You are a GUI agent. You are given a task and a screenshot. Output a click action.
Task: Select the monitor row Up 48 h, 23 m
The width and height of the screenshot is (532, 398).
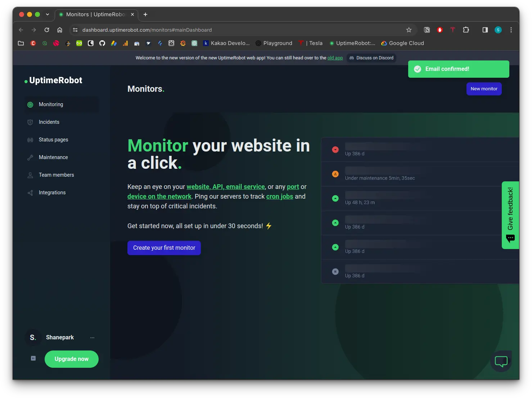[x=420, y=199]
